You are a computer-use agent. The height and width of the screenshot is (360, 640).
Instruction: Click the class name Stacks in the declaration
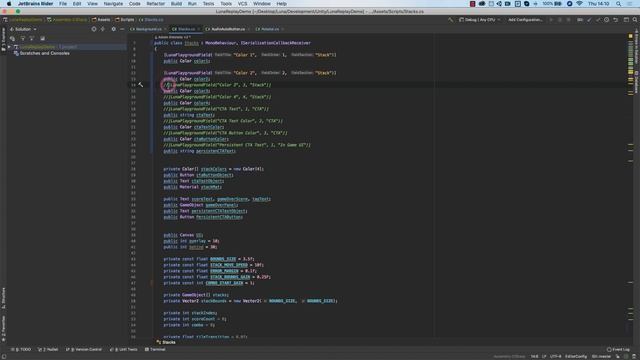[191, 43]
